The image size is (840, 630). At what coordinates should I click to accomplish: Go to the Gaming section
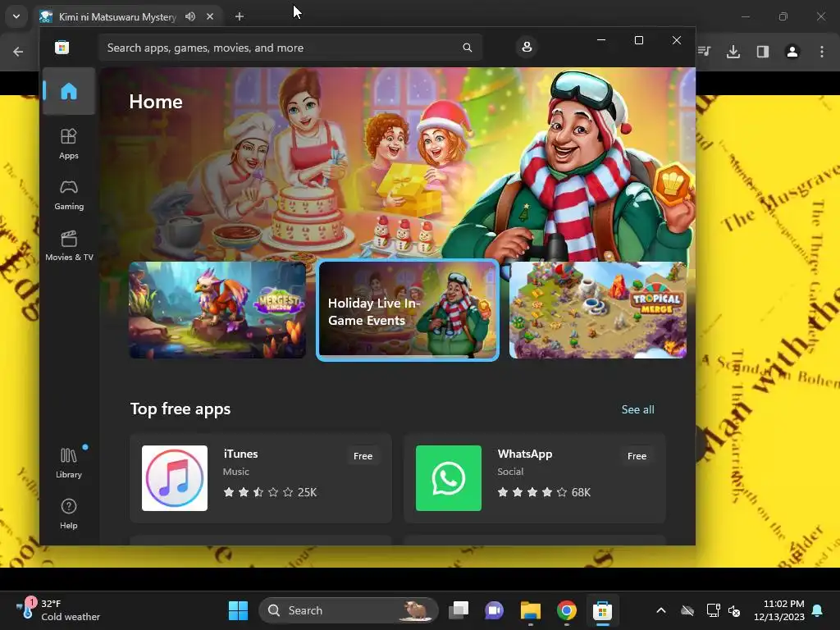tap(69, 195)
